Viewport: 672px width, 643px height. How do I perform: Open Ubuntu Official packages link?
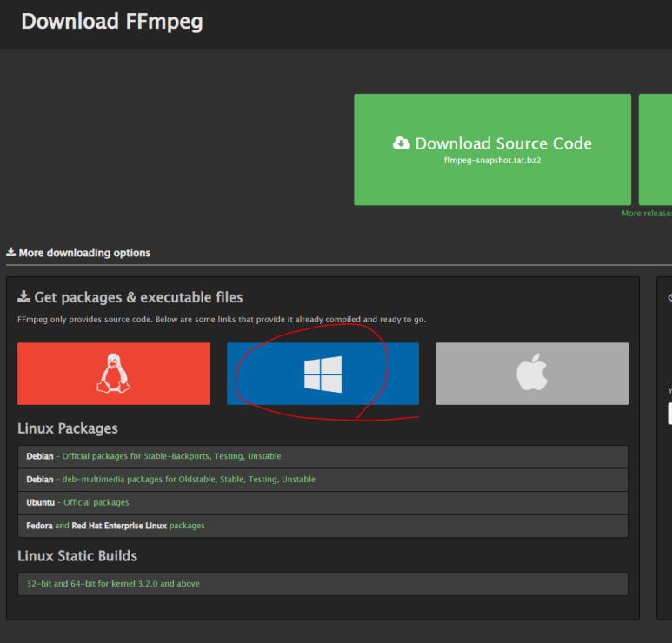click(96, 502)
